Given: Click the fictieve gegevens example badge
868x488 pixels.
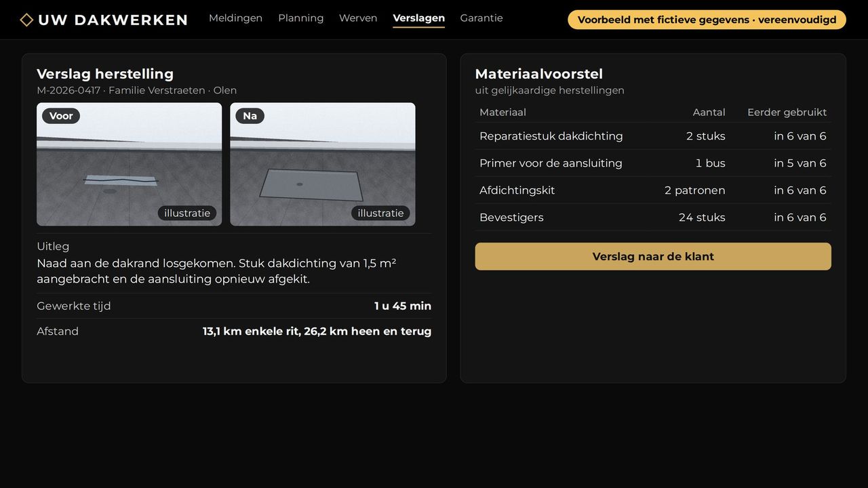Looking at the screenshot, I should pos(707,20).
